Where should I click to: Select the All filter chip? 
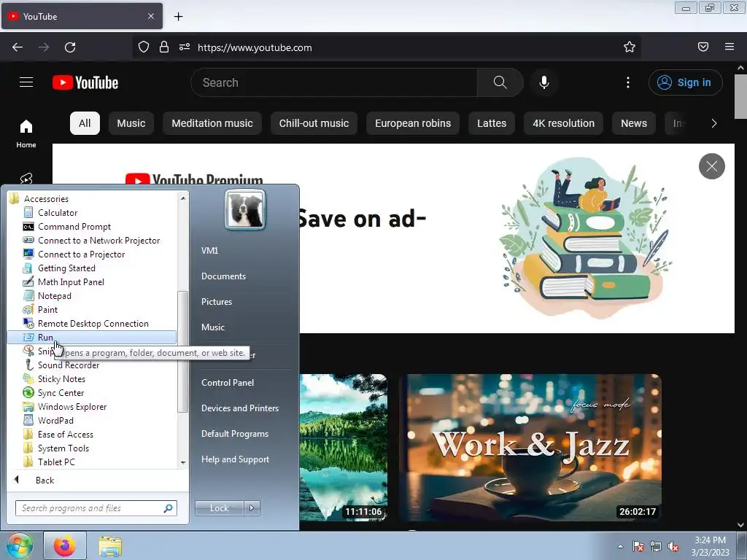pos(85,123)
